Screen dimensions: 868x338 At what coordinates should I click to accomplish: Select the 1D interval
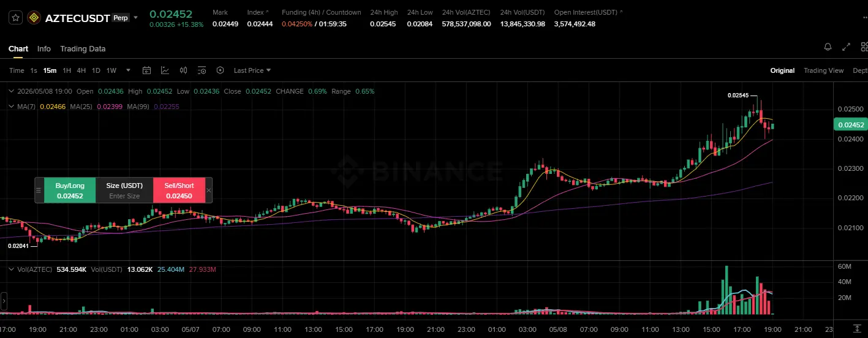[x=96, y=70]
